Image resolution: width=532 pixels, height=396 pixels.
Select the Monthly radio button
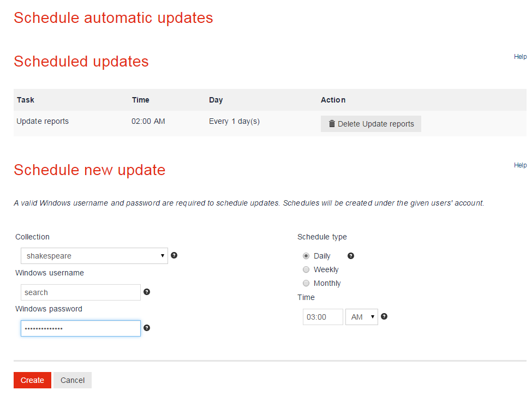point(306,283)
